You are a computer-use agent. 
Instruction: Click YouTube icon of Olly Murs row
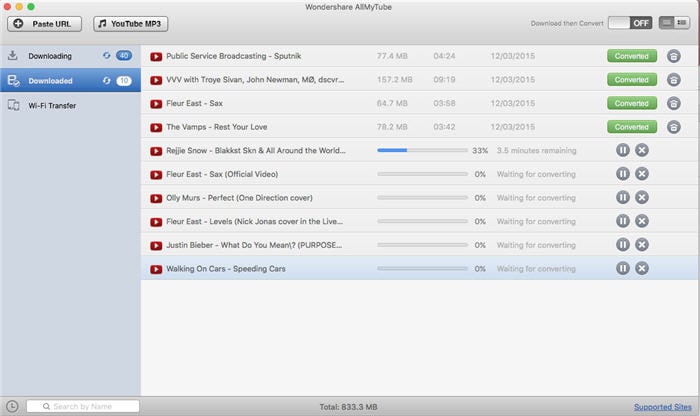(x=156, y=199)
